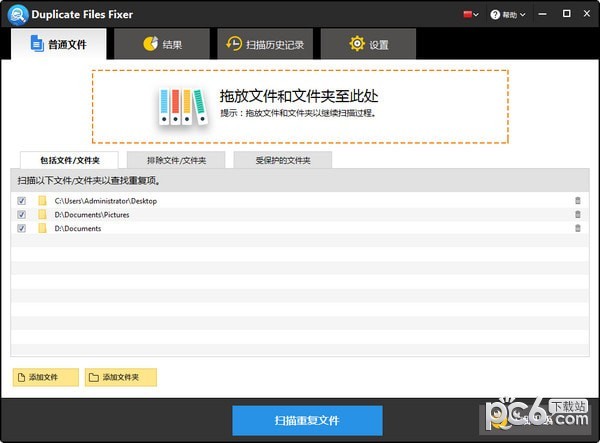Image resolution: width=600 pixels, height=443 pixels.
Task: Click the folder icon beside C:\Users\Administrator\Desktop
Action: click(x=43, y=201)
